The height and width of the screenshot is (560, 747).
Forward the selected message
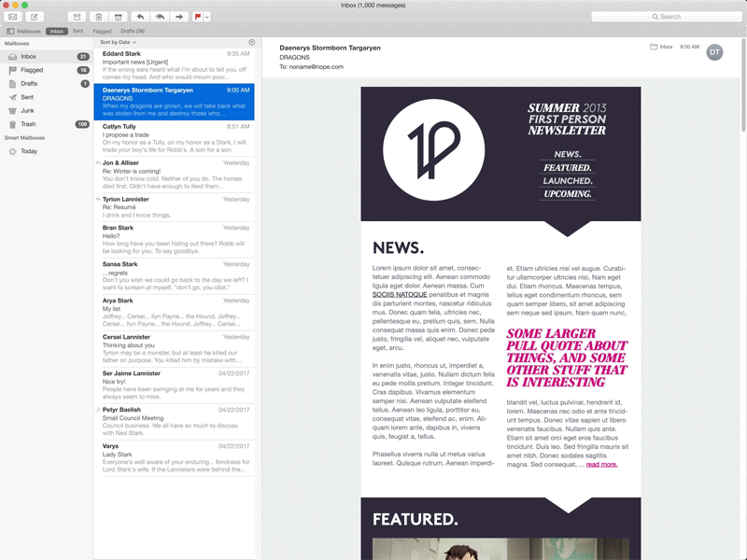(179, 17)
